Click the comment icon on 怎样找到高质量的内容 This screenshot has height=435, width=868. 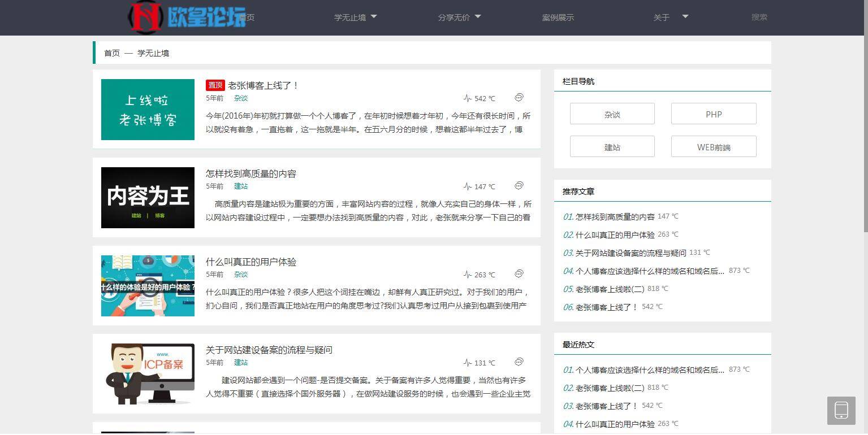(519, 186)
